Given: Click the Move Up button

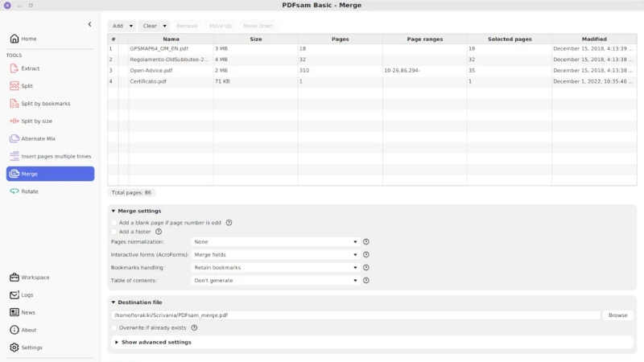Looking at the screenshot, I should point(221,26).
